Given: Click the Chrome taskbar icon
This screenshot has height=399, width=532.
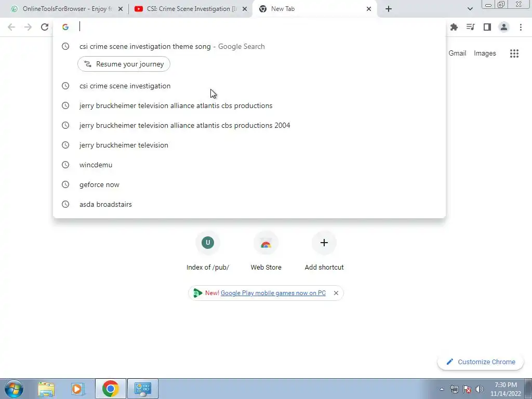Looking at the screenshot, I should pos(110,389).
